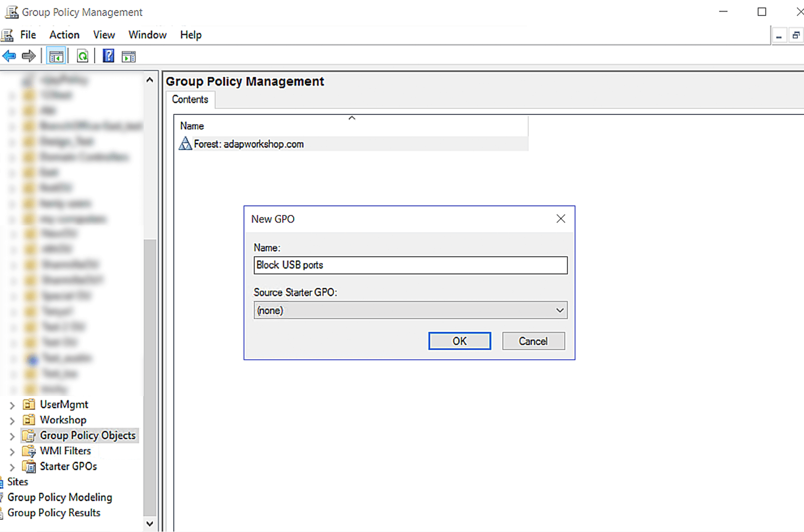Open the View menu
Screen dimensions: 804x532
[x=104, y=35]
